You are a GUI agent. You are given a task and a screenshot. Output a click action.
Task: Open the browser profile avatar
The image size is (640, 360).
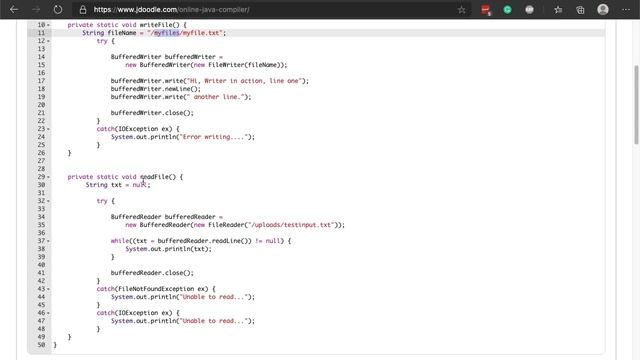(x=603, y=9)
